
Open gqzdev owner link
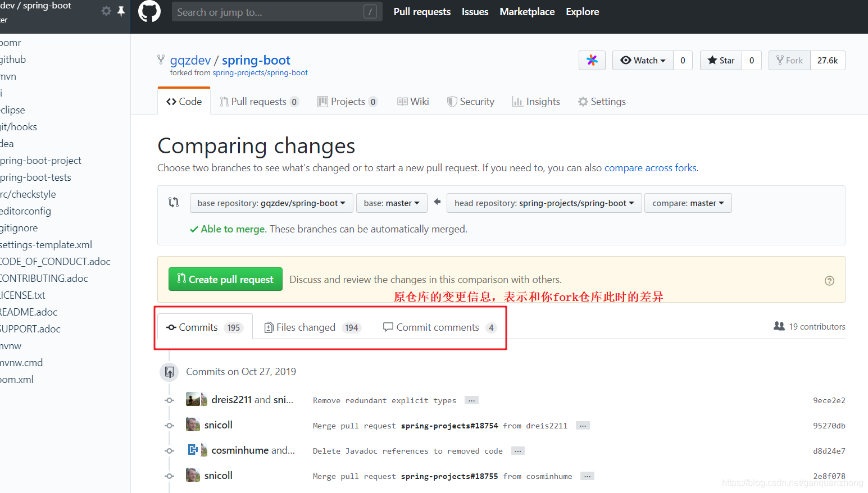pos(190,60)
